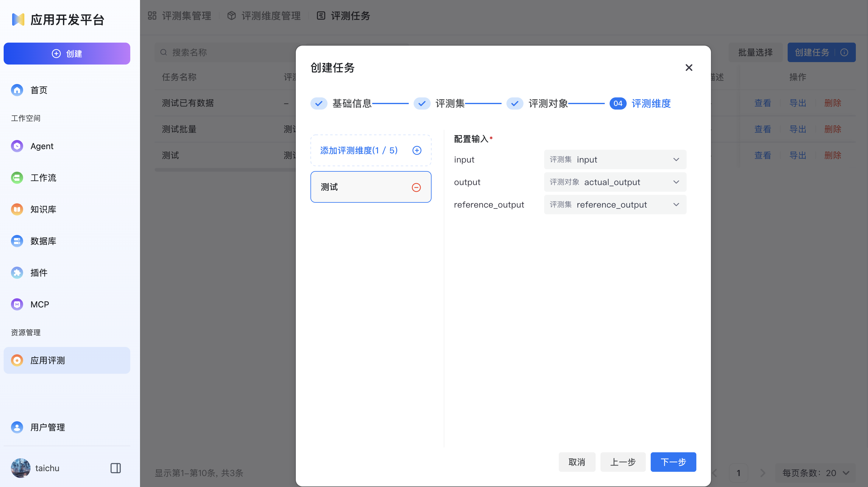This screenshot has height=487, width=868.
Task: Open the 工作流 workflow section
Action: (x=43, y=178)
